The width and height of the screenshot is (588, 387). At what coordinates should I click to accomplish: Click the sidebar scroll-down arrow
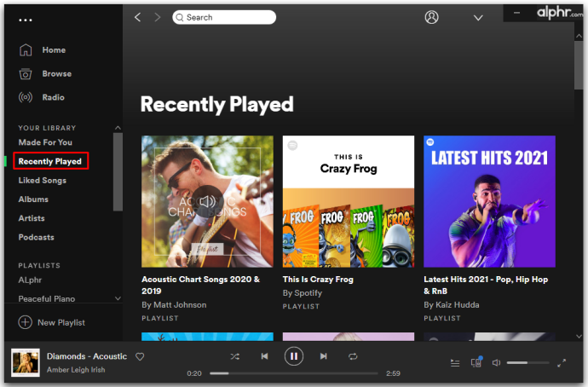point(118,298)
